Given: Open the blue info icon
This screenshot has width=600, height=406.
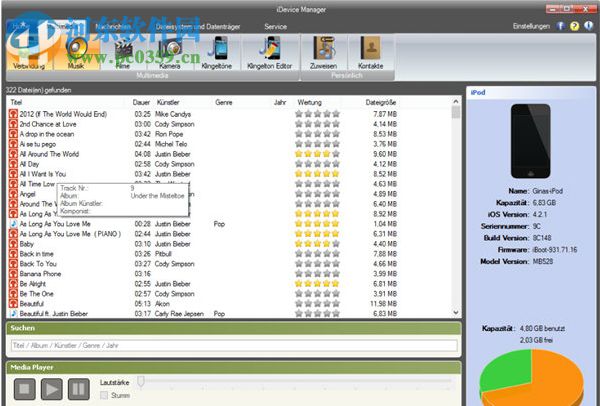Looking at the screenshot, I should pyautogui.click(x=589, y=26).
